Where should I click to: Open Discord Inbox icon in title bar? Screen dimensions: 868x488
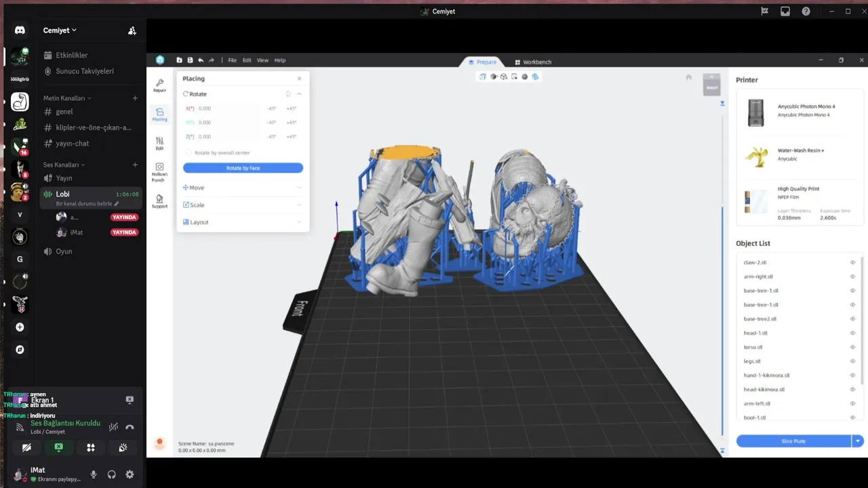(x=785, y=12)
